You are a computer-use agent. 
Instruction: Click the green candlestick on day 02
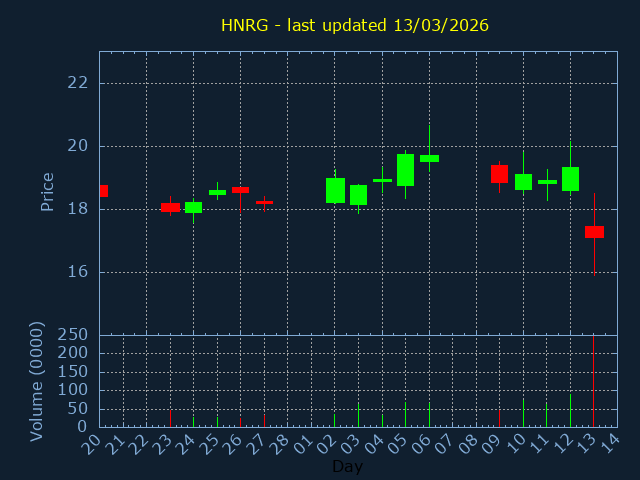click(335, 190)
